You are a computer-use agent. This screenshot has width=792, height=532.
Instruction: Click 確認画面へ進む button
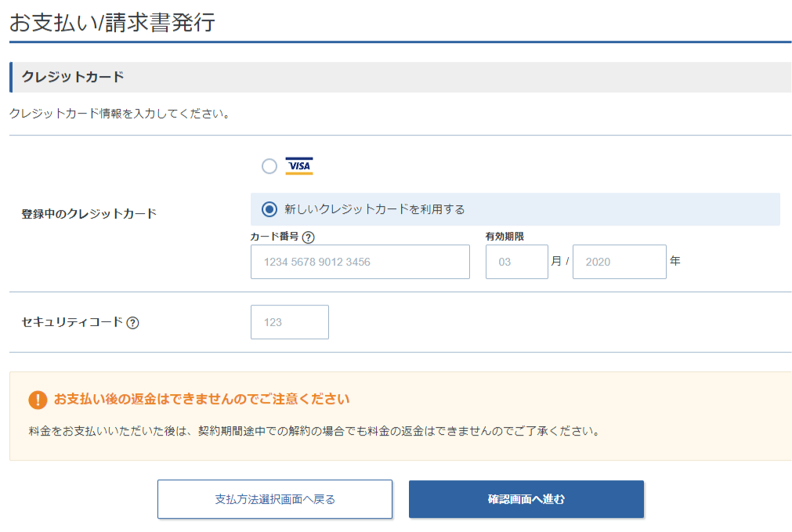click(x=526, y=499)
